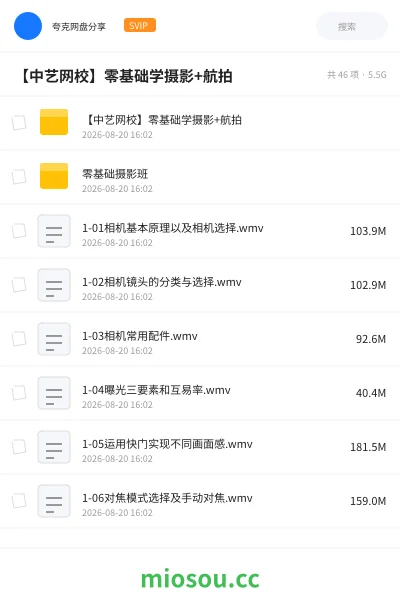Click the blue round profile avatar
This screenshot has width=400, height=600.
(x=28, y=26)
